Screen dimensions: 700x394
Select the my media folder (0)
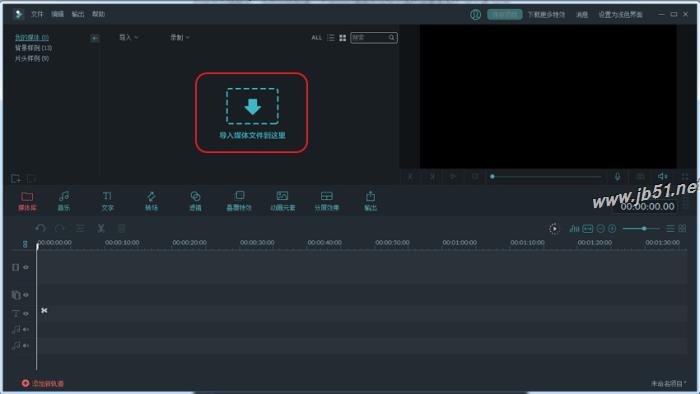(32, 37)
